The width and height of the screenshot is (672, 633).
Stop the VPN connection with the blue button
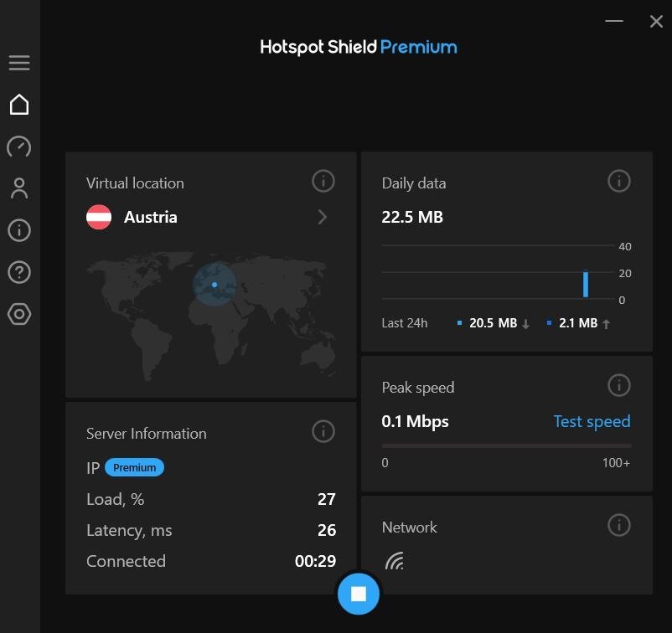coord(359,594)
